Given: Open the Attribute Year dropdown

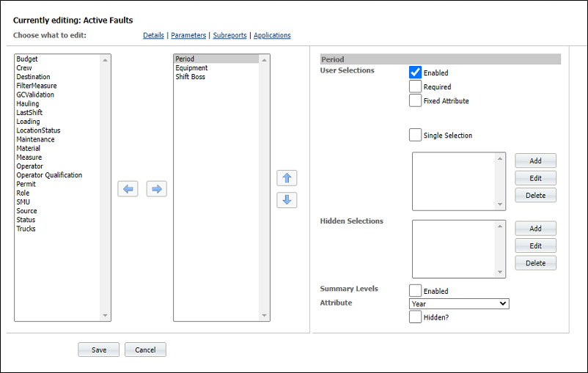Looking at the screenshot, I should click(459, 303).
